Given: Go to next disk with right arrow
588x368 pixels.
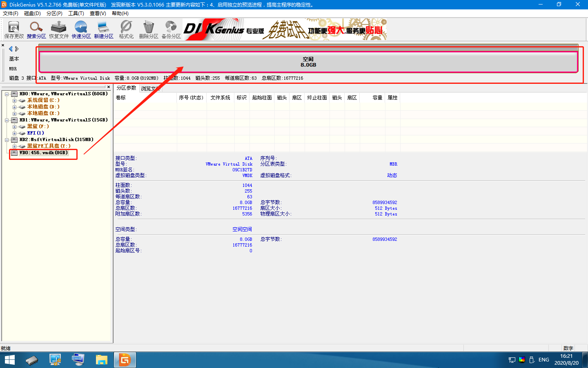Looking at the screenshot, I should coord(17,49).
